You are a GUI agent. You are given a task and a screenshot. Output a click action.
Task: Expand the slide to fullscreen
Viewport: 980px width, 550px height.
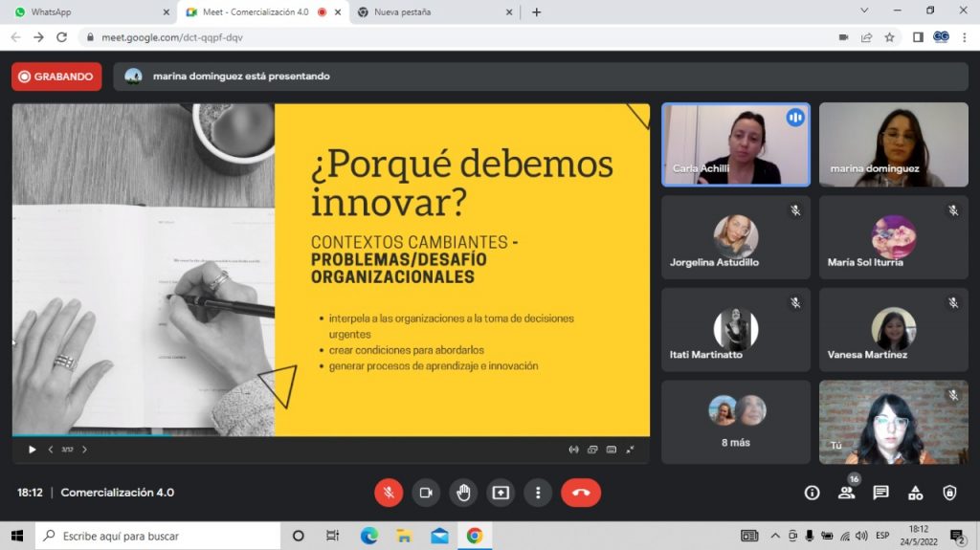pos(630,450)
